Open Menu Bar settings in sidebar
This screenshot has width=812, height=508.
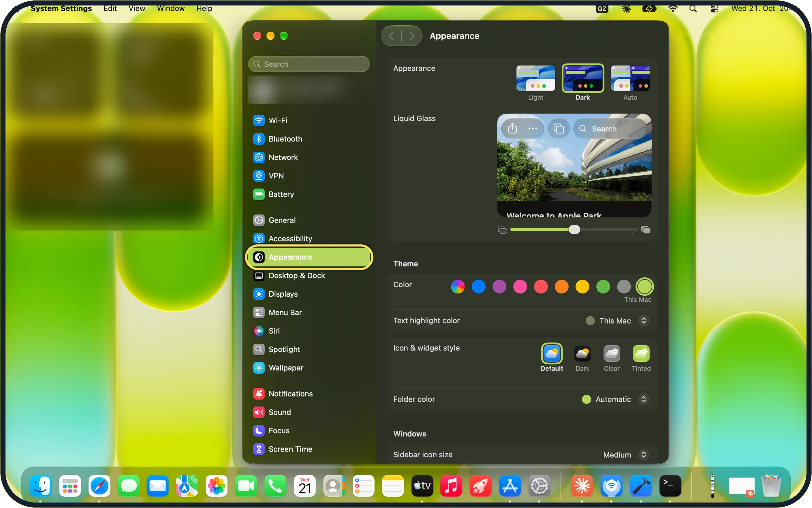pyautogui.click(x=309, y=313)
